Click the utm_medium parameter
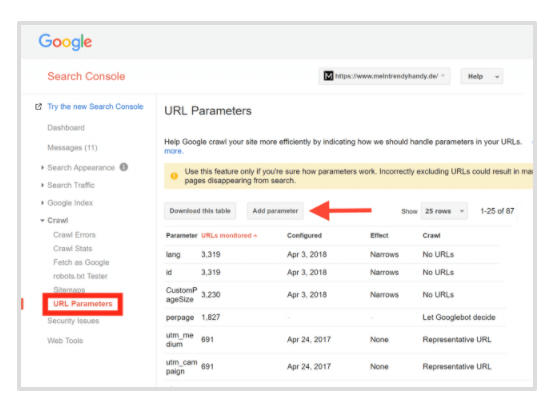 [180, 340]
